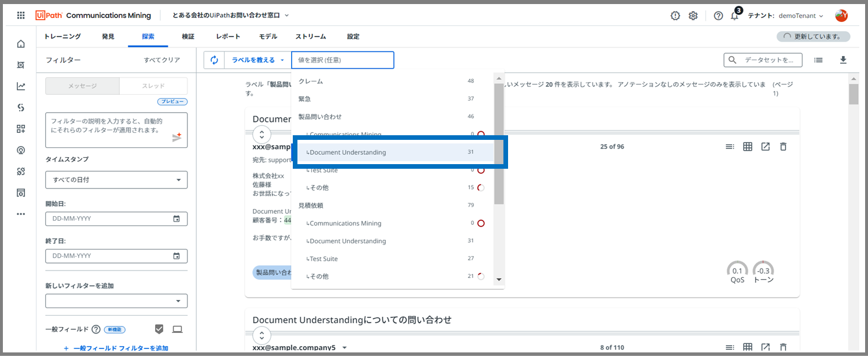Toggle expand button above xxx@sample.company5
This screenshot has width=868, height=356.
(x=262, y=335)
